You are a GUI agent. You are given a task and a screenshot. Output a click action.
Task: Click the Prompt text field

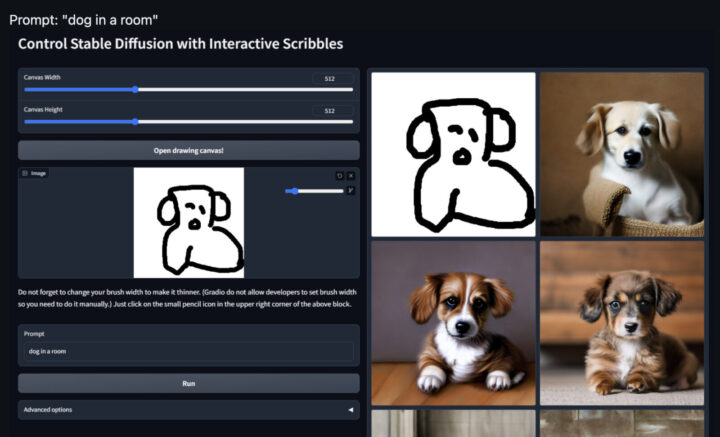tap(188, 351)
